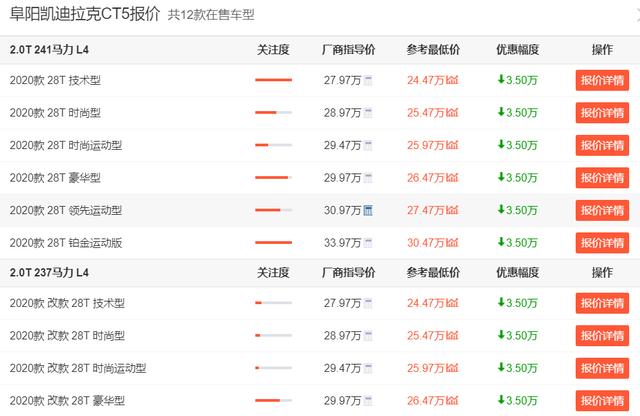Image resolution: width=640 pixels, height=416 pixels.
Task: Open trend chart icon in 改款 28T 时尚运动型 row
Action: tap(452, 368)
